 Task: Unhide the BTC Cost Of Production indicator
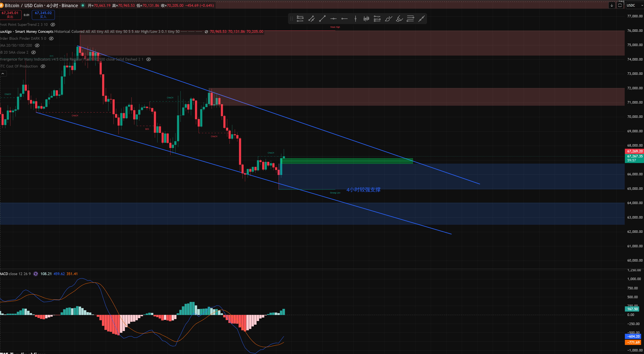pyautogui.click(x=43, y=66)
